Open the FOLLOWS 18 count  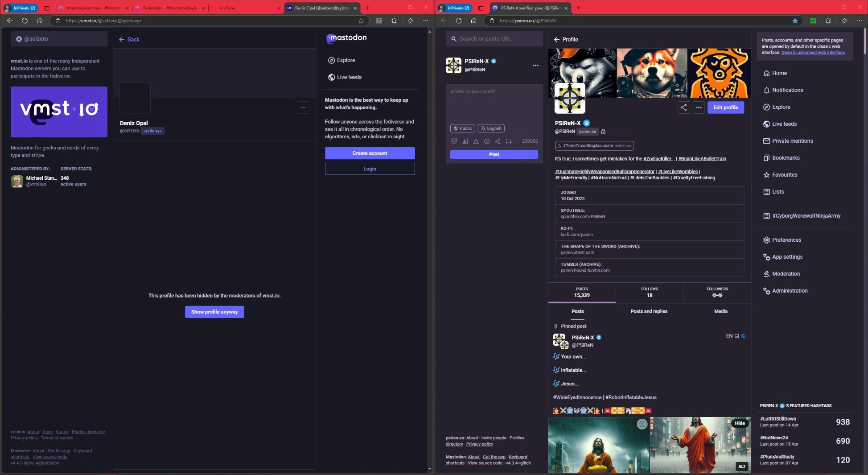[650, 293]
